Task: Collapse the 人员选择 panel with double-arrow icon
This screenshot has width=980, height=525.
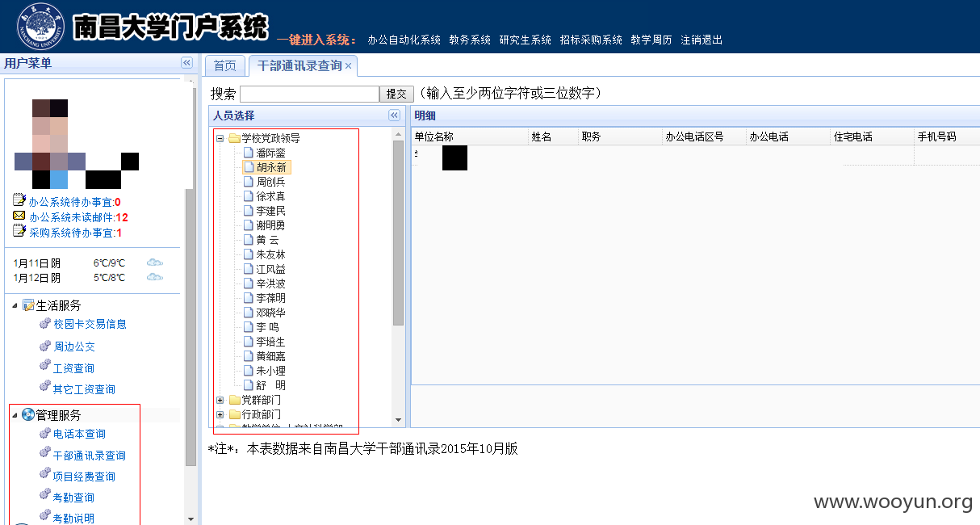Action: pos(394,115)
